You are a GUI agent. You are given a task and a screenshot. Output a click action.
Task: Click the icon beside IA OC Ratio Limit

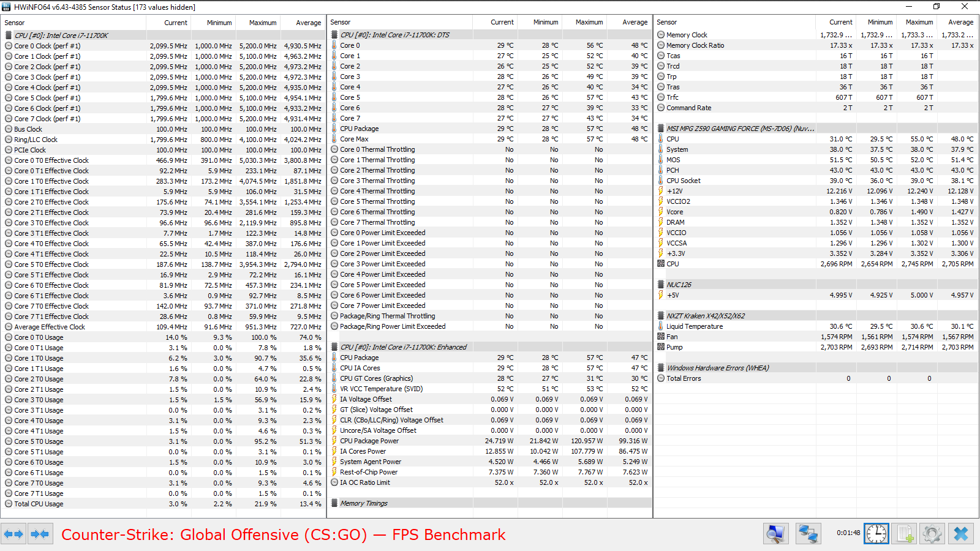point(334,482)
